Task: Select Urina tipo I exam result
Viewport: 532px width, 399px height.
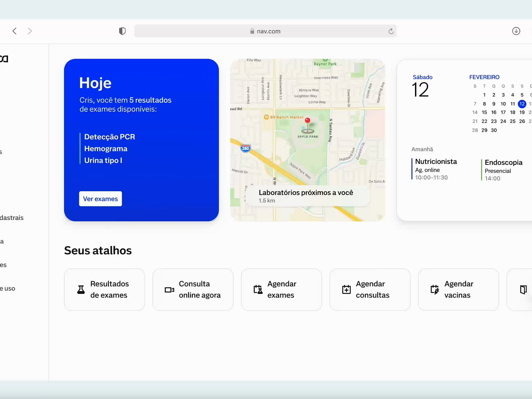Action: coord(103,160)
